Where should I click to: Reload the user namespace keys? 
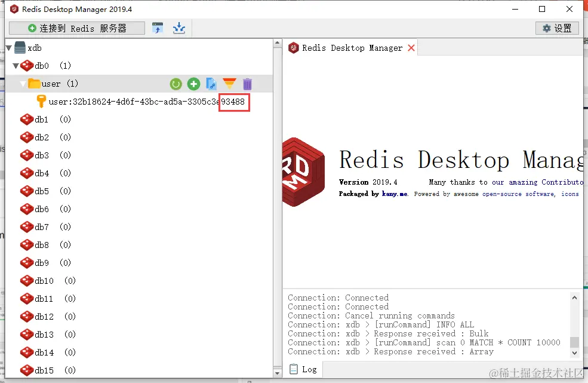(x=176, y=84)
